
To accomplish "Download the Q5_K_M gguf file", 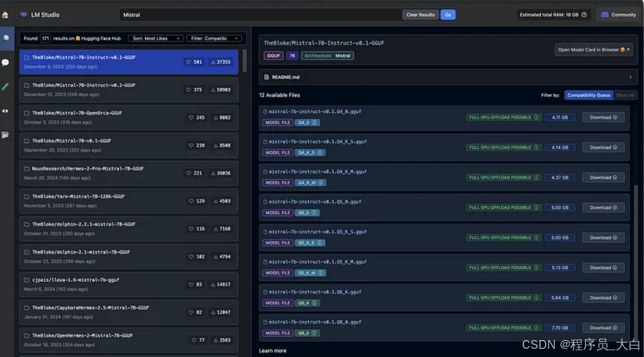I will tap(603, 268).
